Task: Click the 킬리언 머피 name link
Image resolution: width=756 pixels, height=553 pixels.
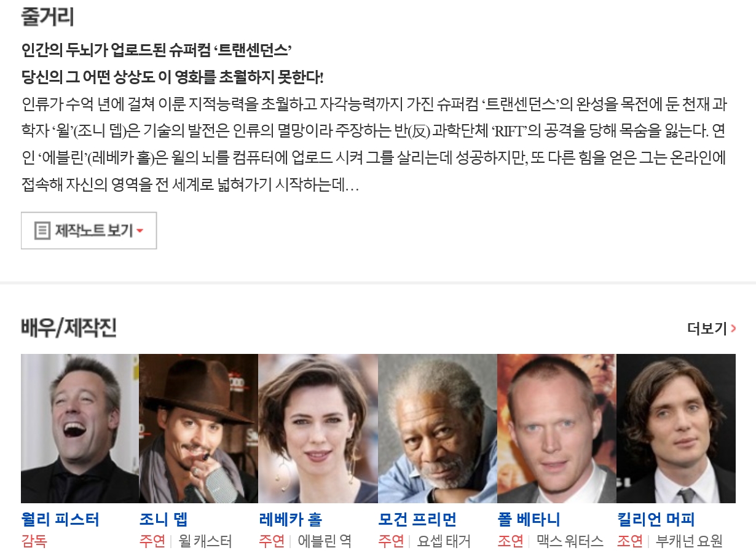Action: [x=656, y=519]
